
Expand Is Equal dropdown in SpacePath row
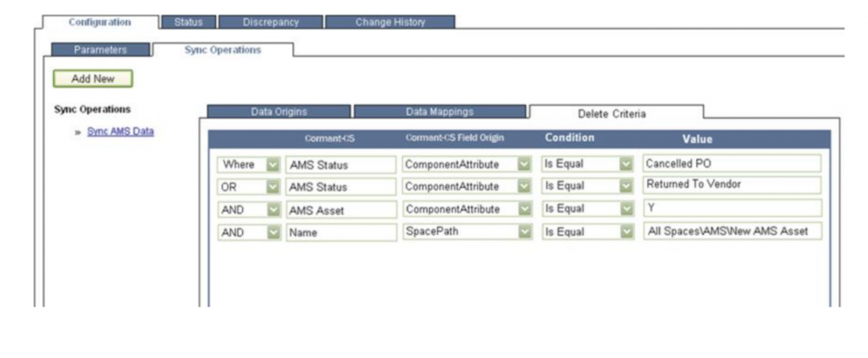click(x=625, y=232)
